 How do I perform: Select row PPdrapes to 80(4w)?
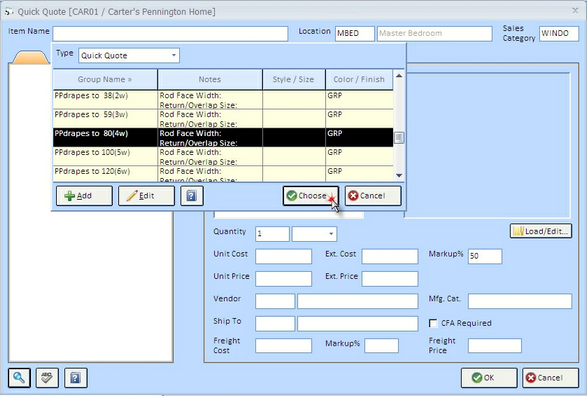[223, 138]
